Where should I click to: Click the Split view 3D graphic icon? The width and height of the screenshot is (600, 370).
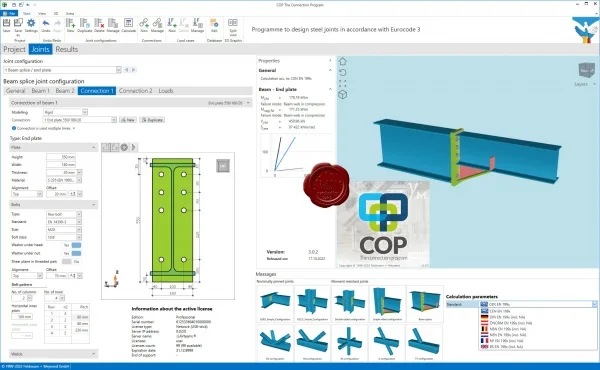point(233,26)
